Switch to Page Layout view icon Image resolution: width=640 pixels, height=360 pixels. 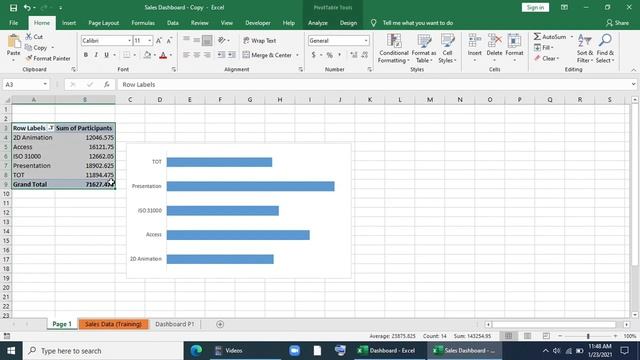[527, 336]
